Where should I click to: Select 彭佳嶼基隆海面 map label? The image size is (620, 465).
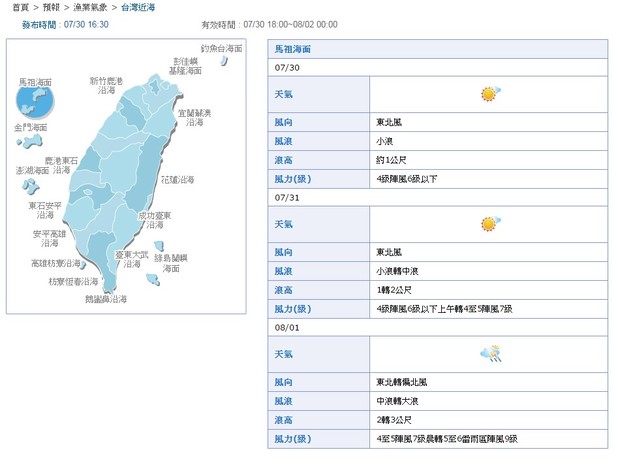pyautogui.click(x=186, y=66)
